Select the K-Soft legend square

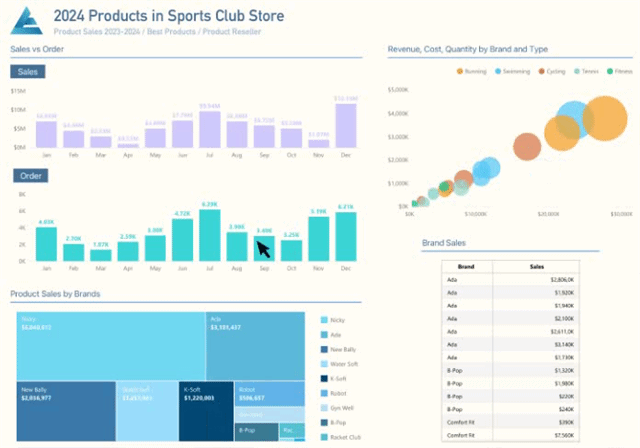click(324, 378)
